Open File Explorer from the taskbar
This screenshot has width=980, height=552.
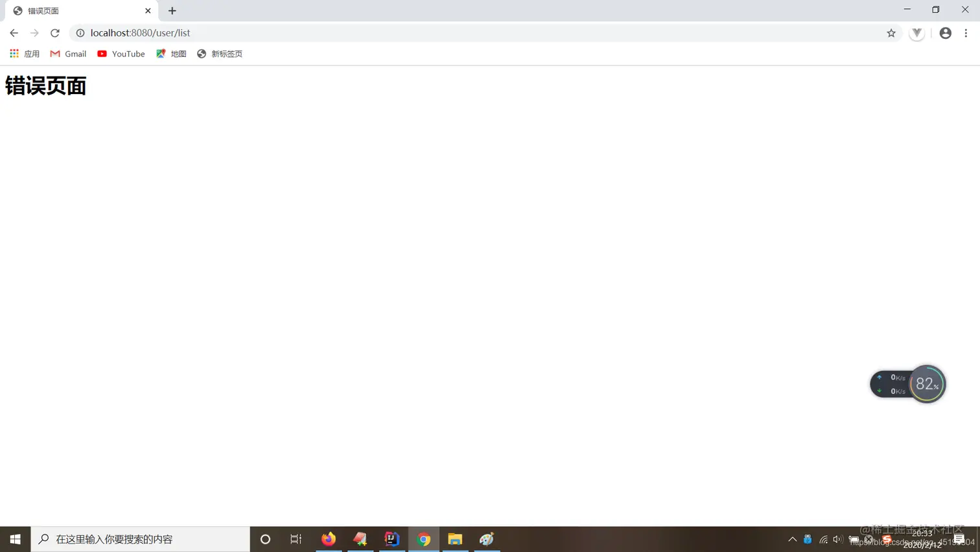coord(455,539)
